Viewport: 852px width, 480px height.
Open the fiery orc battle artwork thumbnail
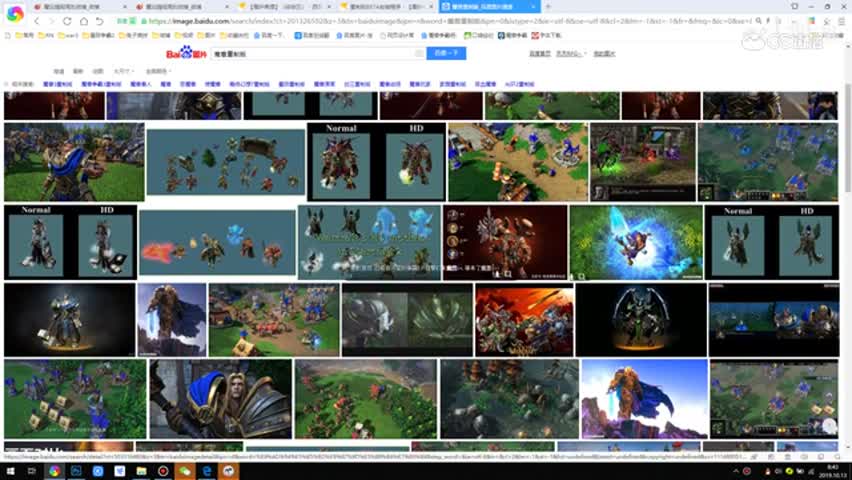pyautogui.click(x=524, y=320)
